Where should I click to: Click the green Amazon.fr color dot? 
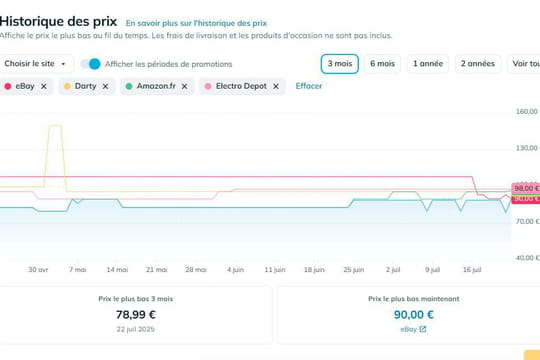[x=129, y=86]
